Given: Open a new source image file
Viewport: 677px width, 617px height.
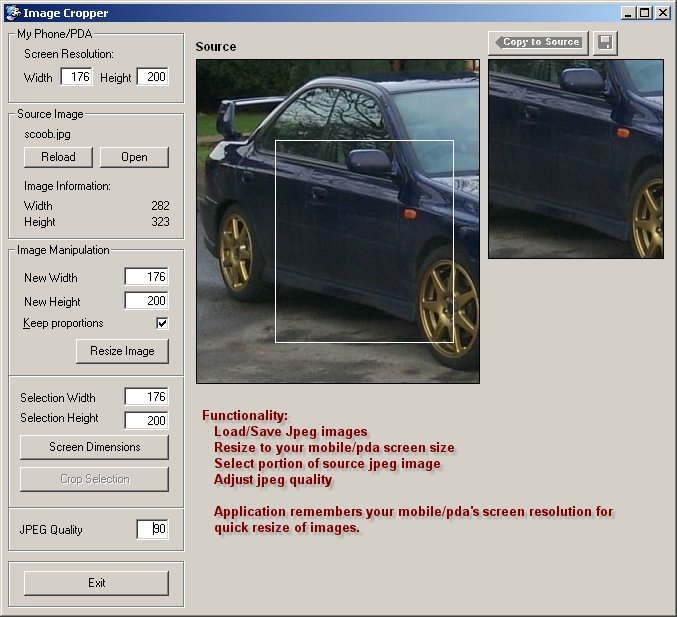Looking at the screenshot, I should pos(134,157).
